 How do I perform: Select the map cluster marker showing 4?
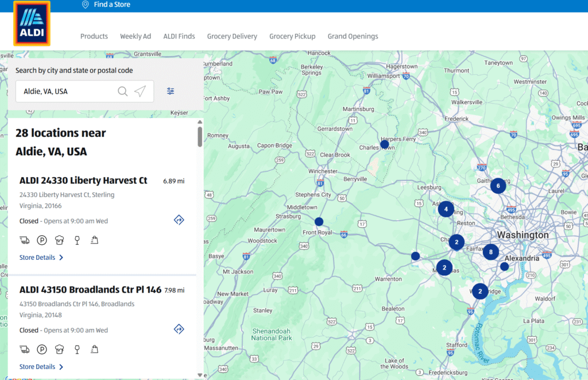pyautogui.click(x=446, y=209)
